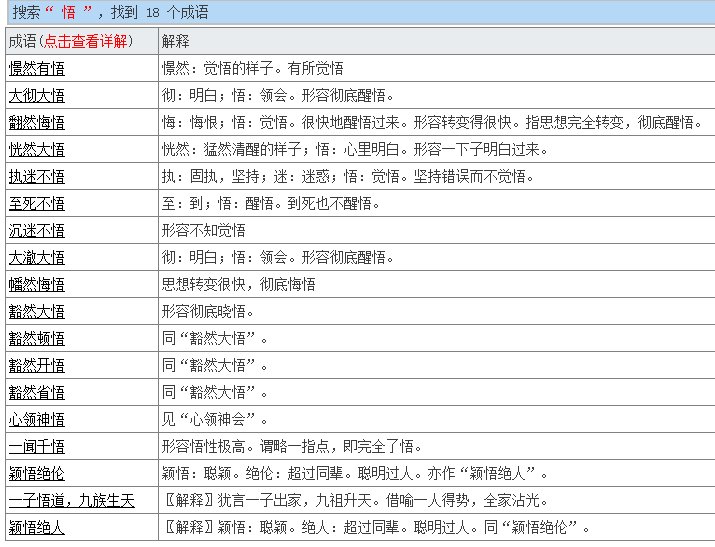The height and width of the screenshot is (547, 715).
Task: Open the idiom link 豁然开悟
Action: [x=36, y=366]
